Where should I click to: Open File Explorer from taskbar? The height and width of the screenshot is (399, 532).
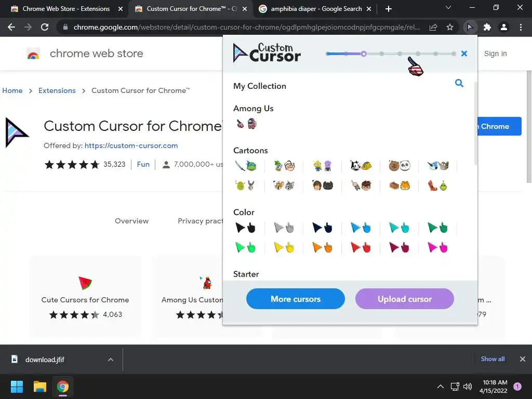point(39,387)
